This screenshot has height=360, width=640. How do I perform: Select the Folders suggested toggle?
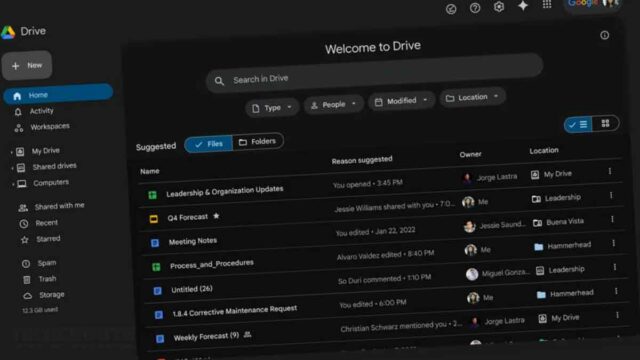click(258, 142)
